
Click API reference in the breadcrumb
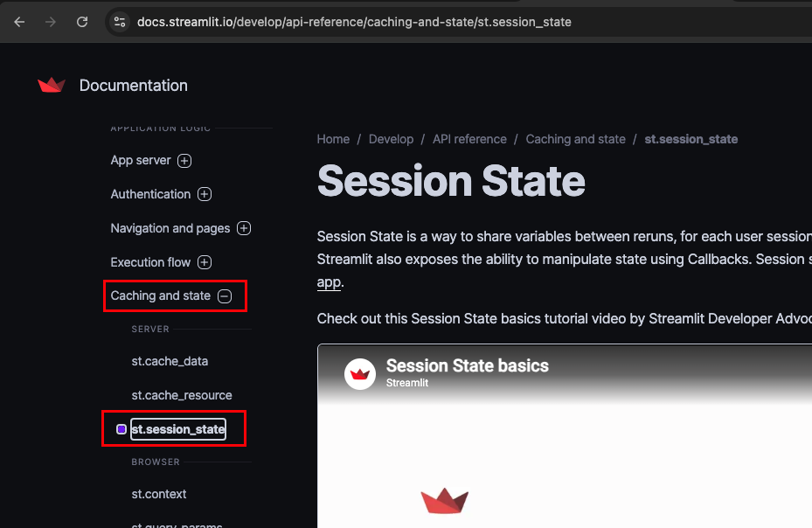click(x=469, y=139)
